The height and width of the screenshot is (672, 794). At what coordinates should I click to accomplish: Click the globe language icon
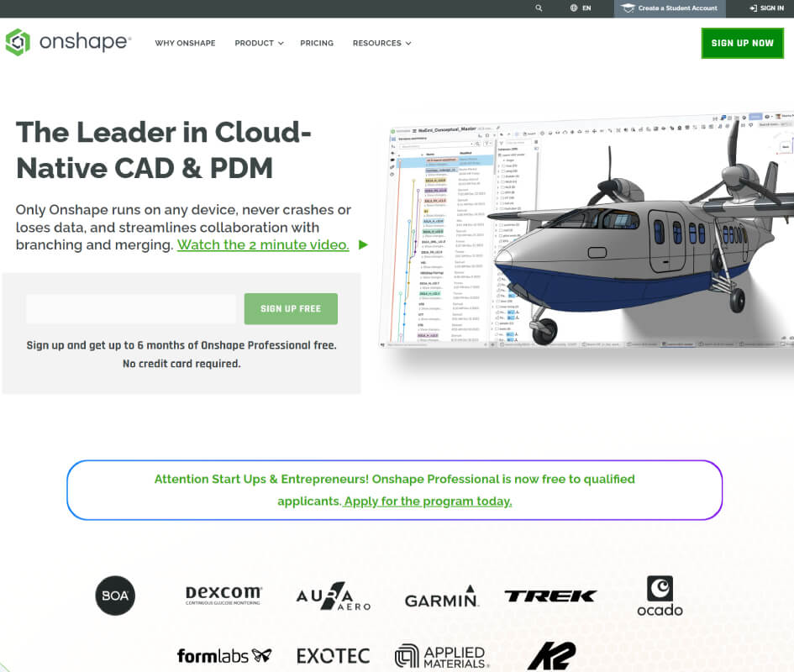coord(574,8)
